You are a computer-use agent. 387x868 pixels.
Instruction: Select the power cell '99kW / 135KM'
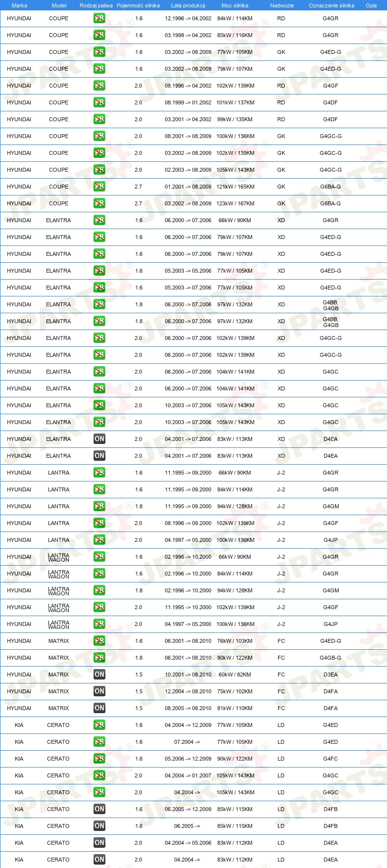click(235, 119)
